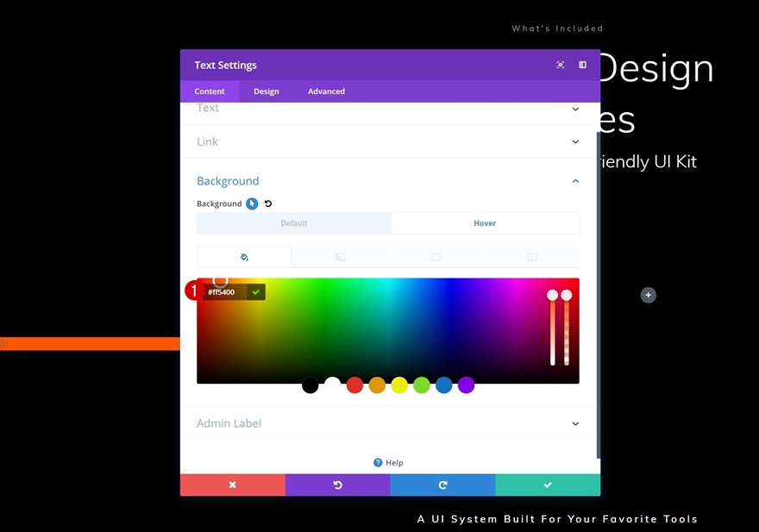Click the orange bar on page
The width and height of the screenshot is (759, 532).
tap(90, 344)
